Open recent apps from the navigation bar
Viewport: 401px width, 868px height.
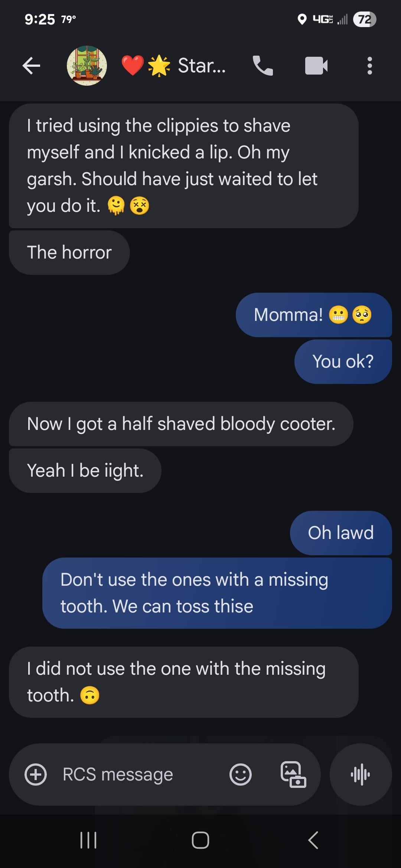[x=88, y=840]
